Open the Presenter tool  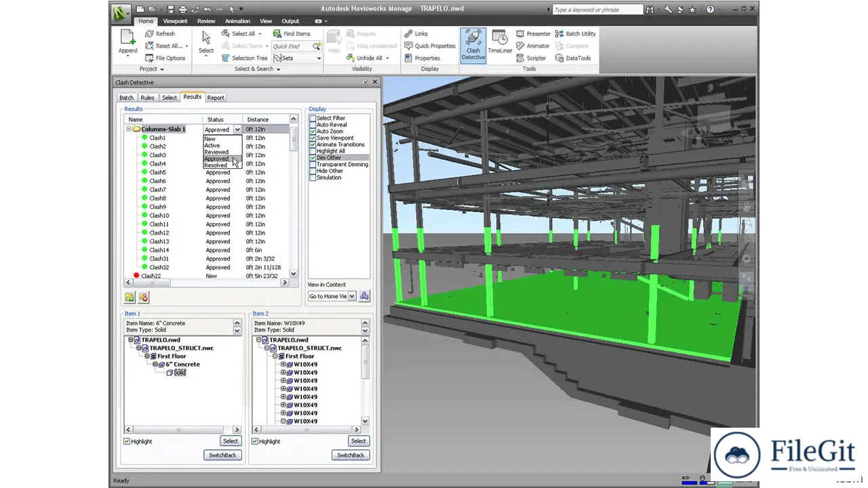click(533, 33)
